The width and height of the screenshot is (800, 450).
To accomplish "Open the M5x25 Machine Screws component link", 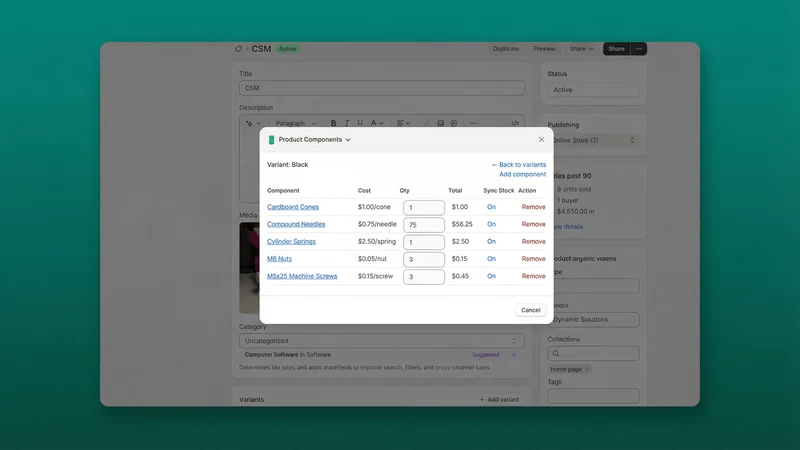I will [x=302, y=276].
